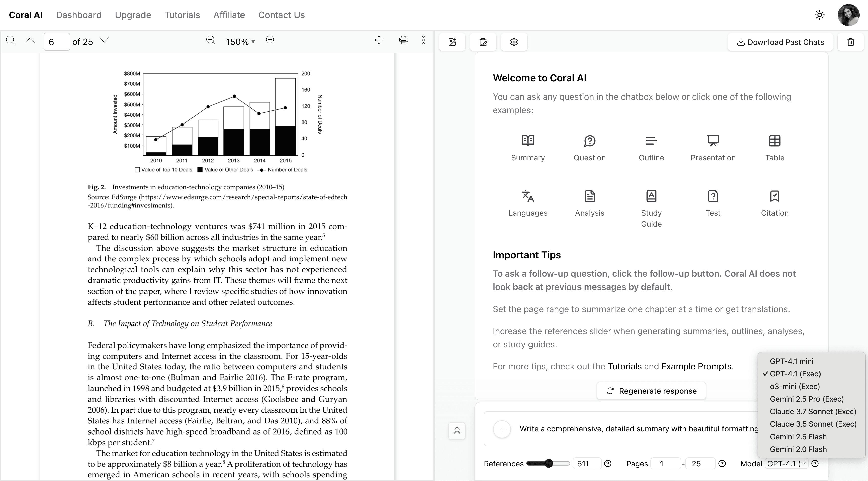Delete chat with the trash icon
Viewport: 868px width, 481px height.
tap(851, 42)
